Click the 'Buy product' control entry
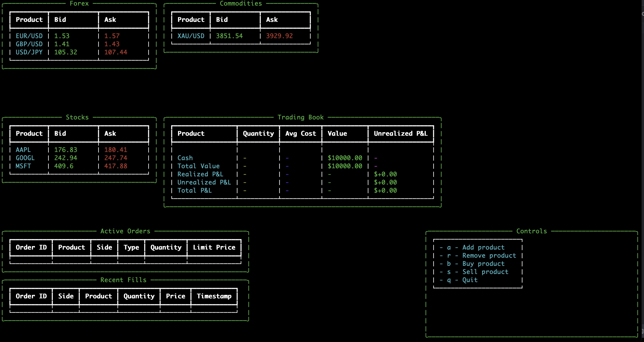 483,264
